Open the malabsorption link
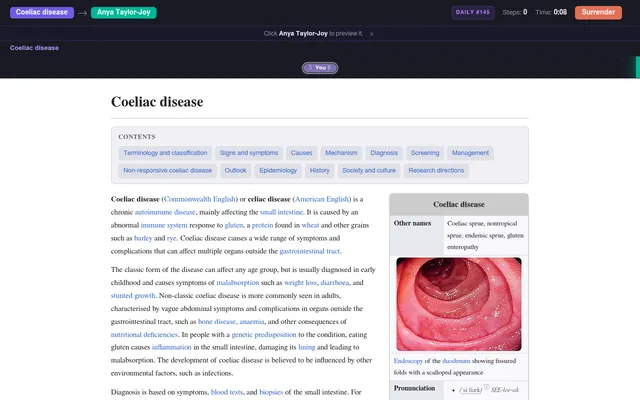The image size is (640, 400). point(238,282)
